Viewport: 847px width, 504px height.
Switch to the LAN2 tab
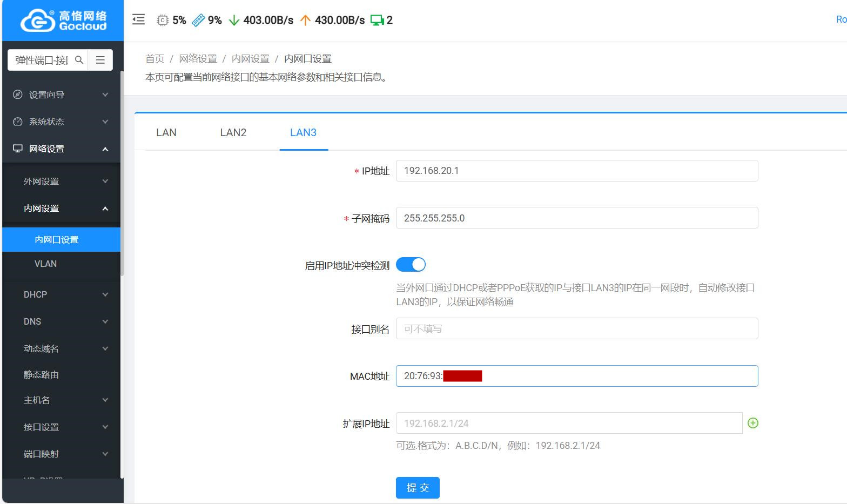(233, 132)
